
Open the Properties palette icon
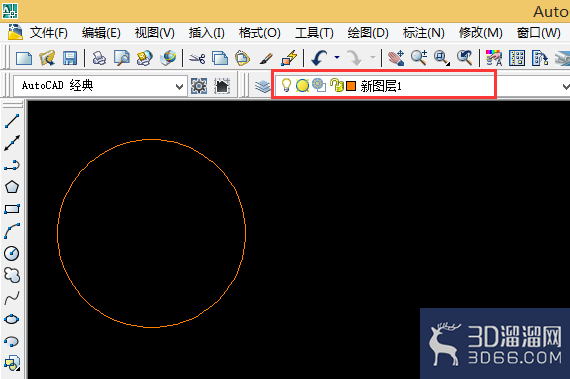point(494,58)
